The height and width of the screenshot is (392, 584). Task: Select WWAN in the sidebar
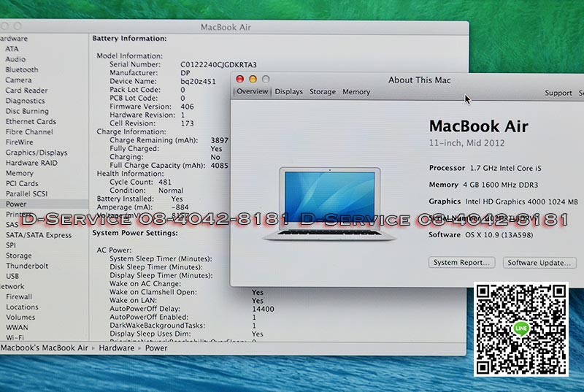[17, 328]
